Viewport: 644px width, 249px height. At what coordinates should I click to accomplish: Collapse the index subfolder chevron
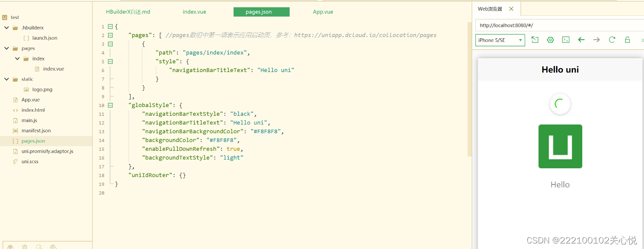click(x=18, y=59)
